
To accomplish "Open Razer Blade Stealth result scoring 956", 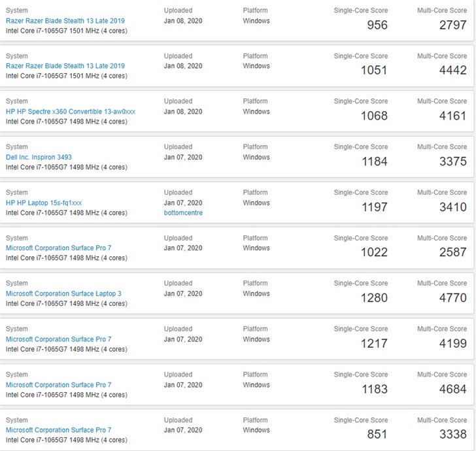I will pos(65,21).
